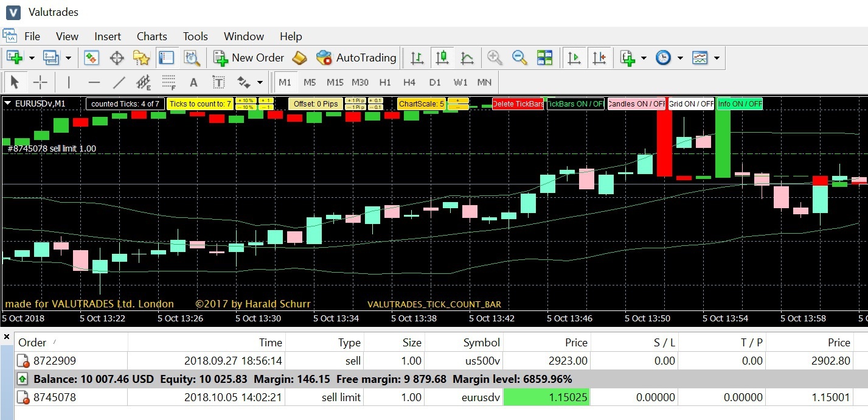Image resolution: width=868 pixels, height=420 pixels.
Task: Click the Profiles icon
Action: point(51,58)
